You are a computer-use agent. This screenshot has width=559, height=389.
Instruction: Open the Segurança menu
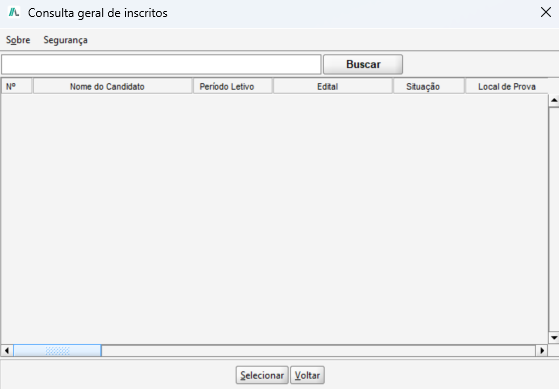[x=65, y=40]
